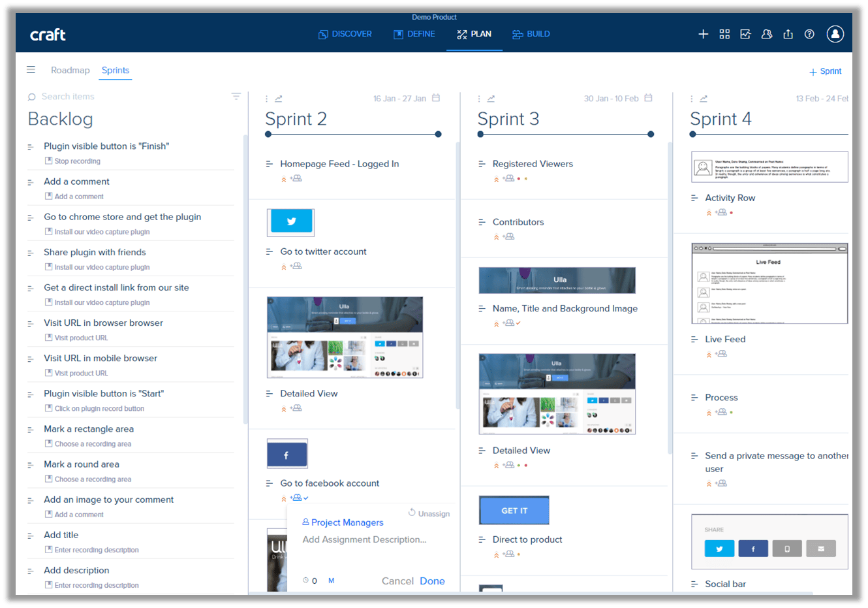Screen dimensions: 868x608
Task: Click the Sprint 2 timeline end dot
Action: pyautogui.click(x=438, y=134)
